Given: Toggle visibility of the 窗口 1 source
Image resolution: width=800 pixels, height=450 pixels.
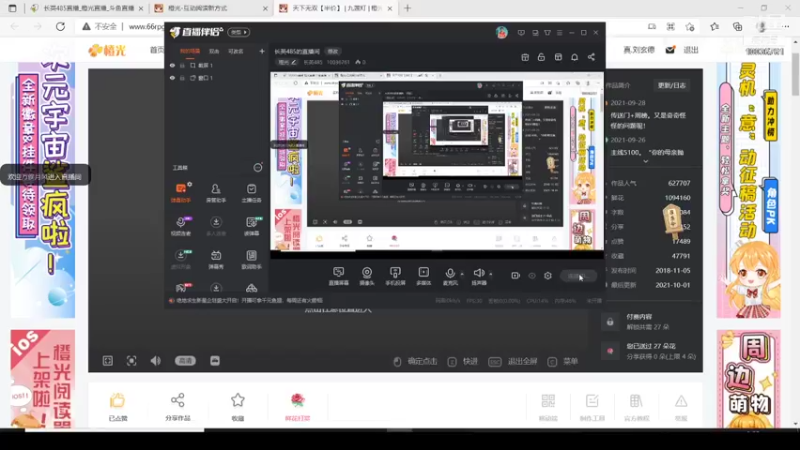Looking at the screenshot, I should point(172,78).
